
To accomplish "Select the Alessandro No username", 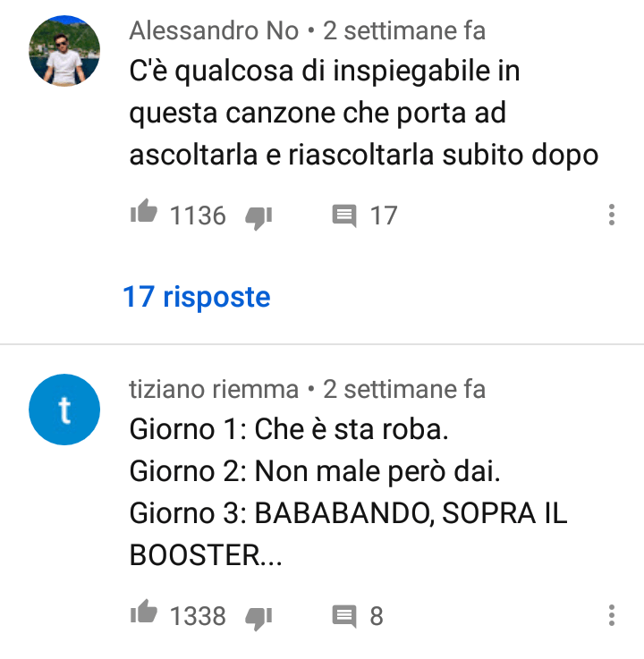I will 214,30.
